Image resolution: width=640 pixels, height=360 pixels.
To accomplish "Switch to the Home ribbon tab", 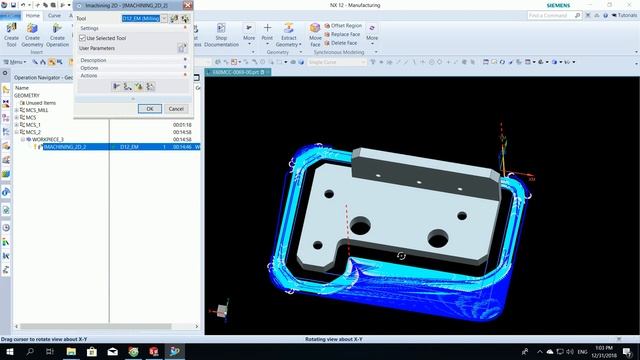I will pyautogui.click(x=33, y=16).
